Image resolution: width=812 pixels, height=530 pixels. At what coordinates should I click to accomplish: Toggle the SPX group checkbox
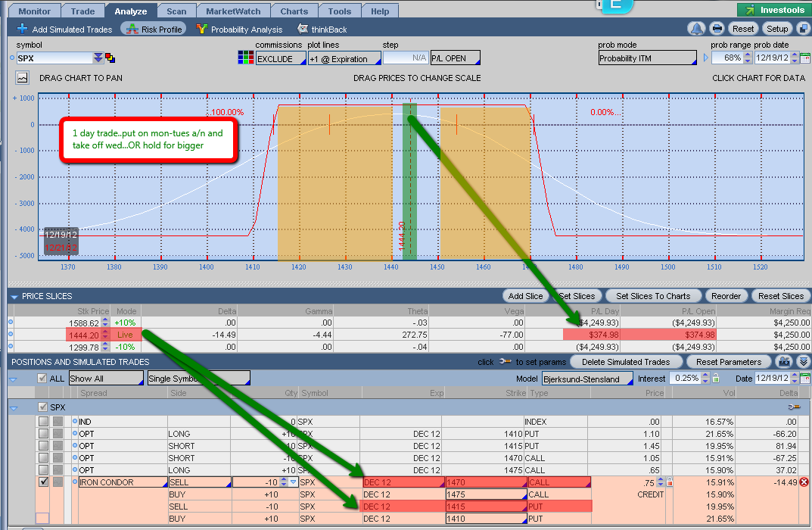coord(42,407)
